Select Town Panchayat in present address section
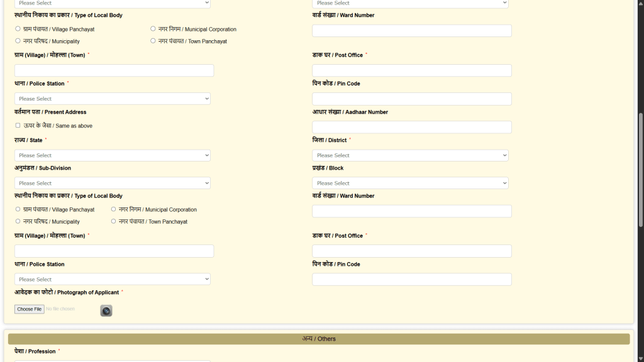Viewport: 644px width, 362px height. [x=113, y=221]
